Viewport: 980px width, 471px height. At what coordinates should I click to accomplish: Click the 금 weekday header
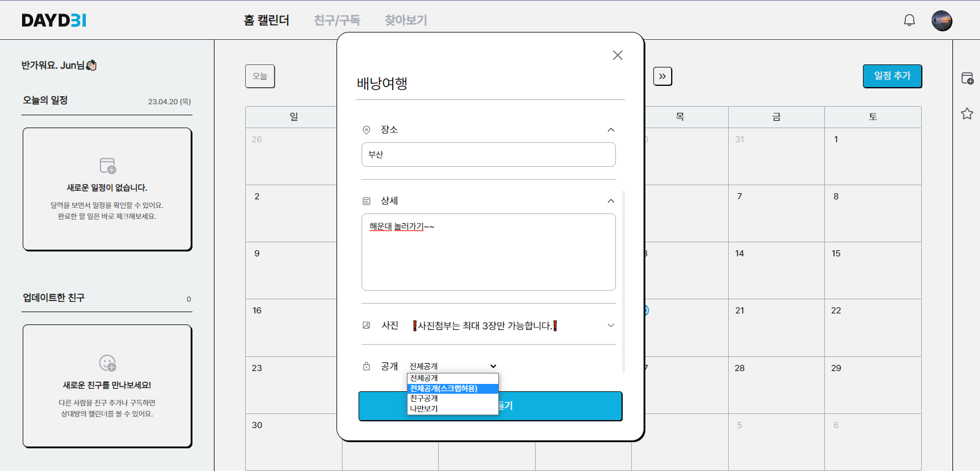777,117
